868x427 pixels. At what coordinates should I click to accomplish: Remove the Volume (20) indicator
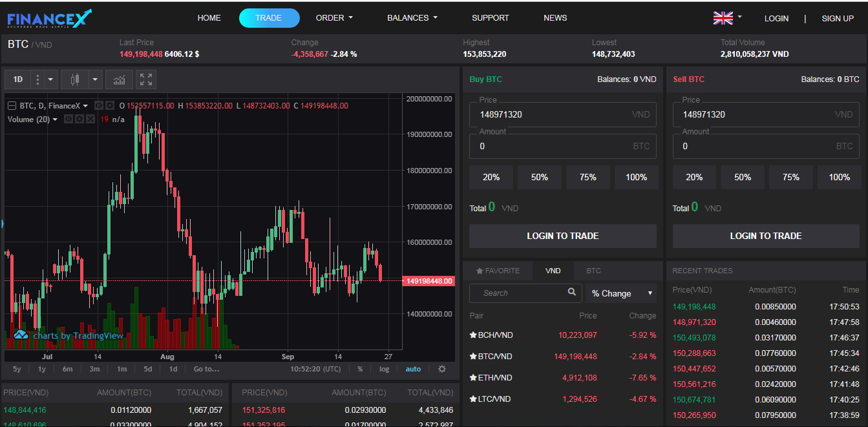click(x=90, y=119)
